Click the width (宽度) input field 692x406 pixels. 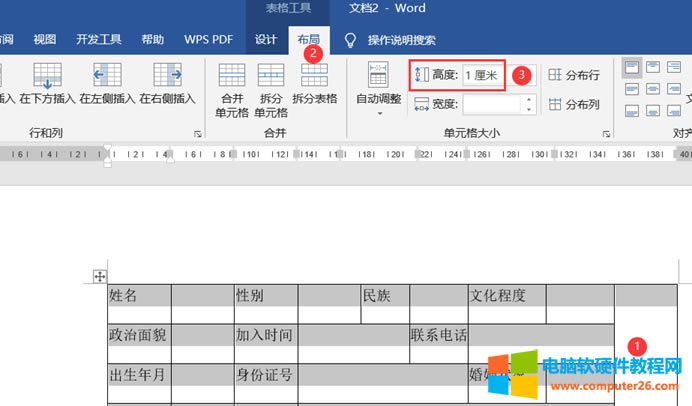coord(491,104)
